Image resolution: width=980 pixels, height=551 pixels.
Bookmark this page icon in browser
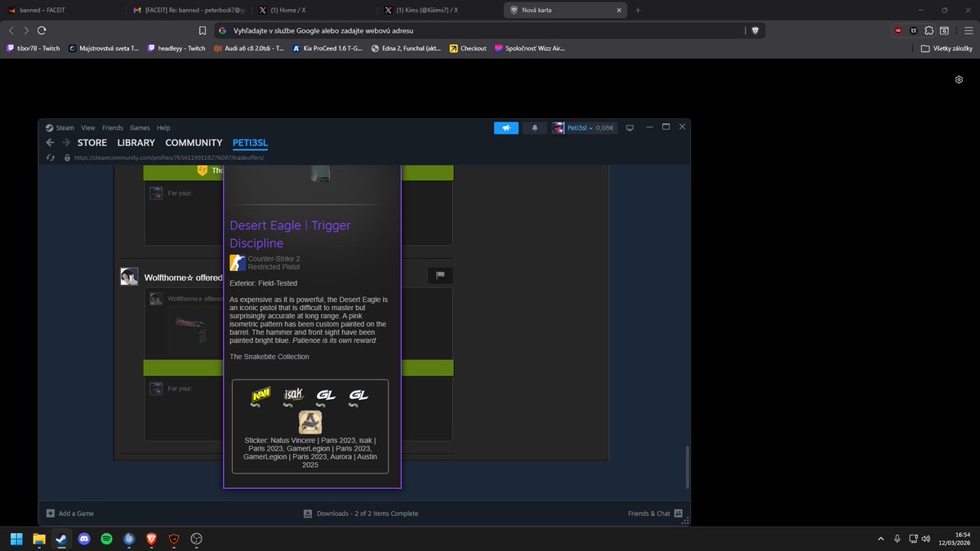point(203,30)
